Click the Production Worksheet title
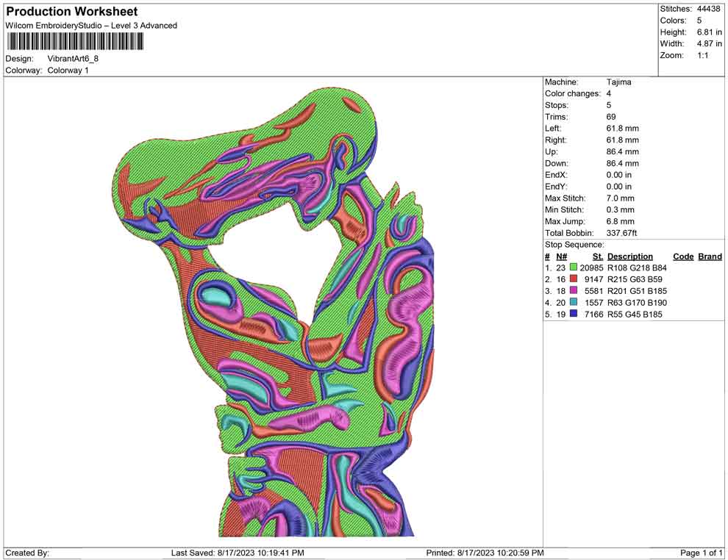 coord(72,12)
